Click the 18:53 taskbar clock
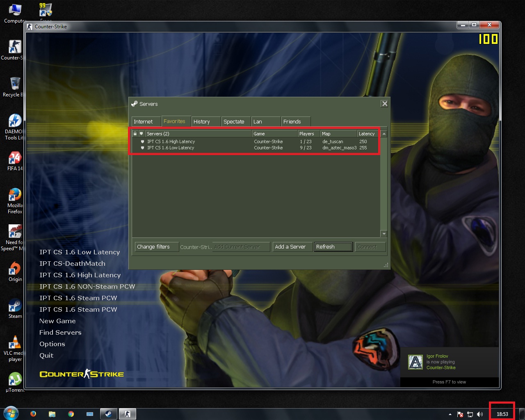Image resolution: width=525 pixels, height=420 pixels. [502, 414]
